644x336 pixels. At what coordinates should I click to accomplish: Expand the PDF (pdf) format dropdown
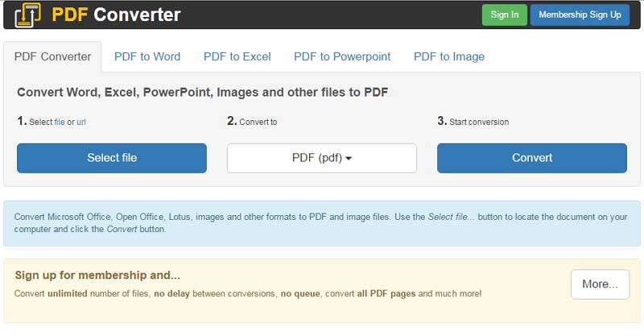tap(322, 158)
